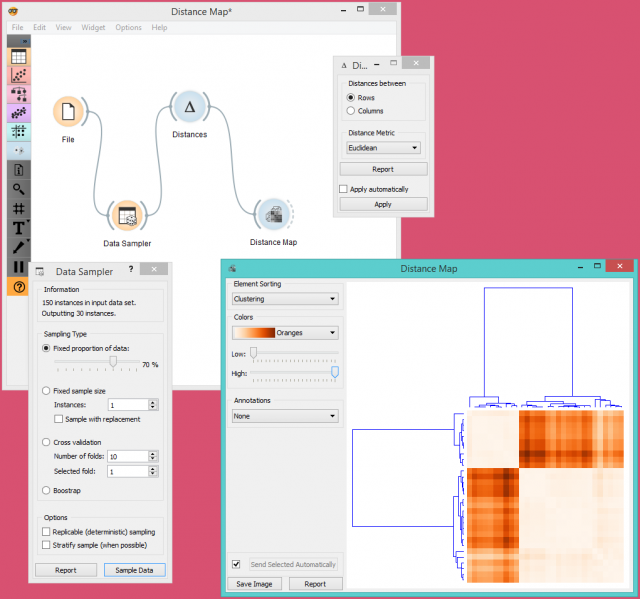Screen dimensions: 640x599
Task: Click the orange help question mark icon
Action: coord(18,286)
